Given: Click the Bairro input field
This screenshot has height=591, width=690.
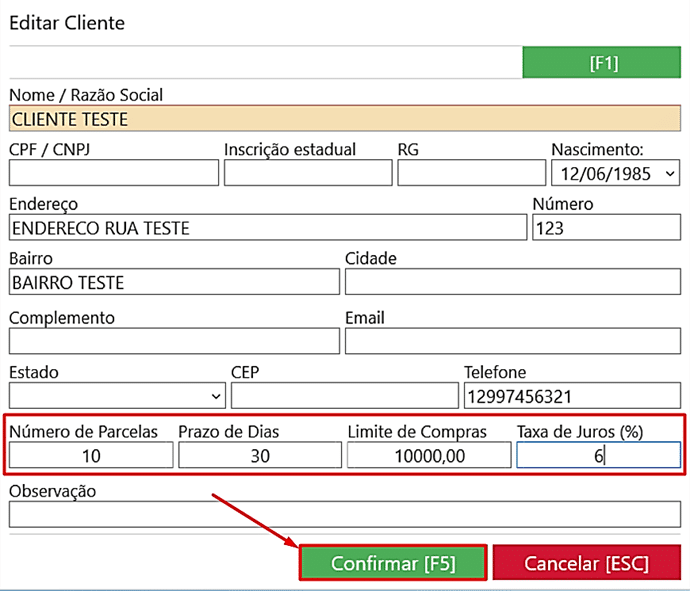Looking at the screenshot, I should [x=174, y=283].
